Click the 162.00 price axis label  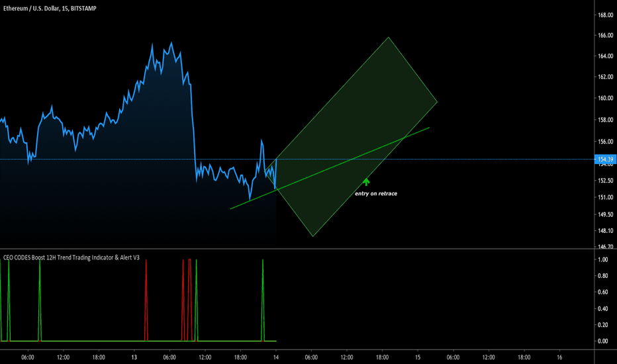pos(606,77)
